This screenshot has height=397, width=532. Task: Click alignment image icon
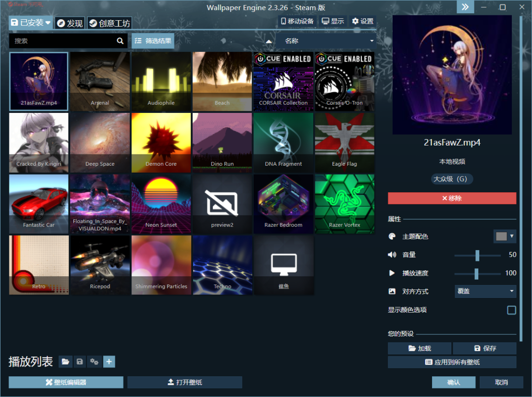click(x=392, y=291)
